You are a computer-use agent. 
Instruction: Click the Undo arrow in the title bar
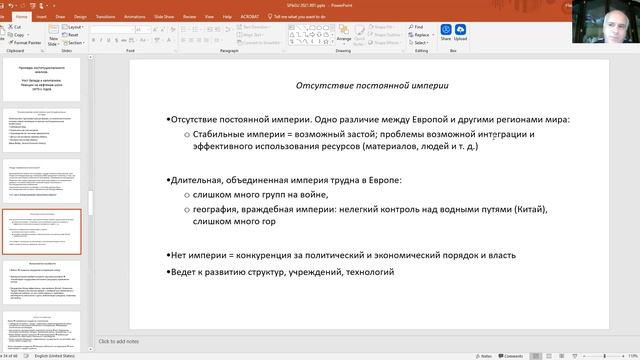coord(11,6)
